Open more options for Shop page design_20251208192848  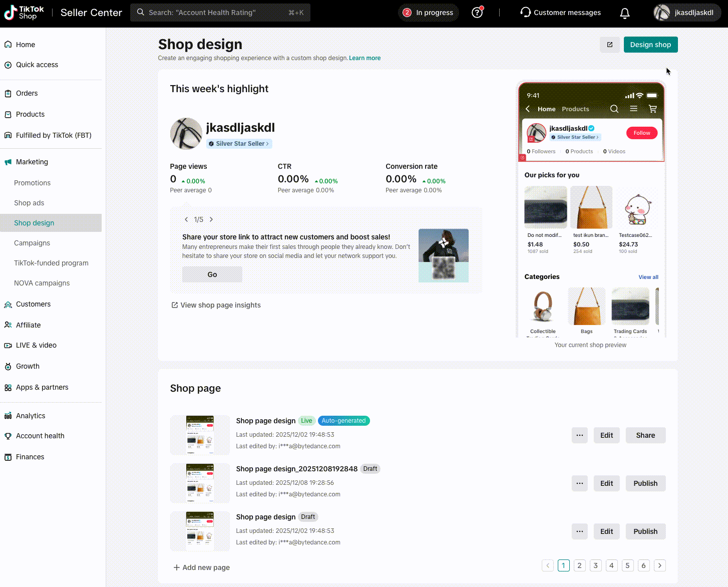pos(580,483)
